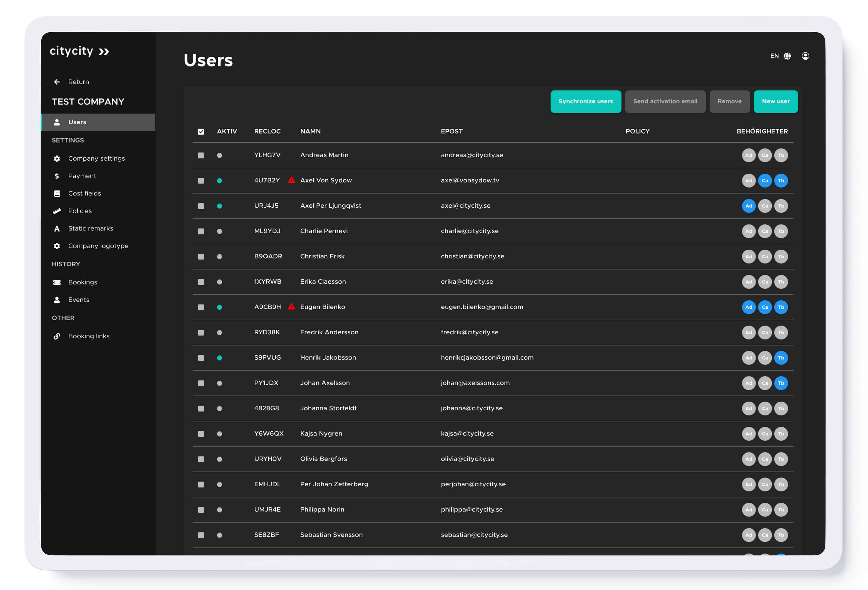Check the checkbox beside Eugen Bilenko

pyautogui.click(x=201, y=307)
